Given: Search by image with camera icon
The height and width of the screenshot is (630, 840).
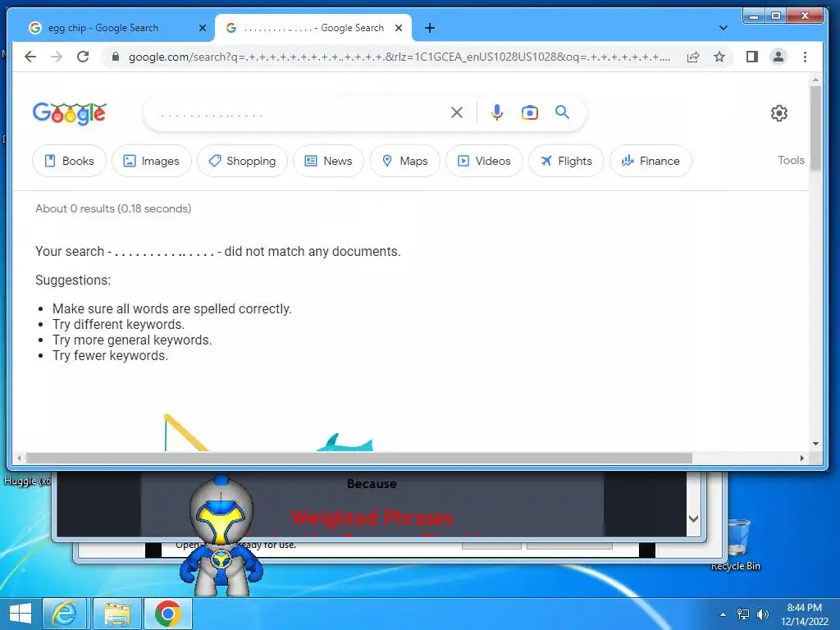Looking at the screenshot, I should [530, 112].
